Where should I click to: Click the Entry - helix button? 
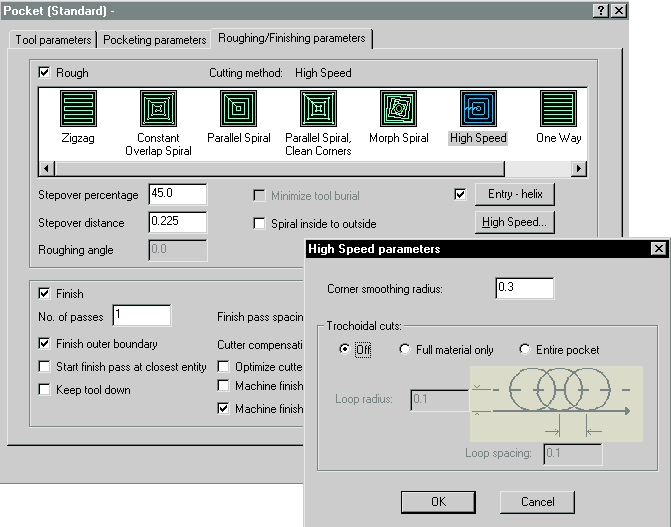point(515,194)
